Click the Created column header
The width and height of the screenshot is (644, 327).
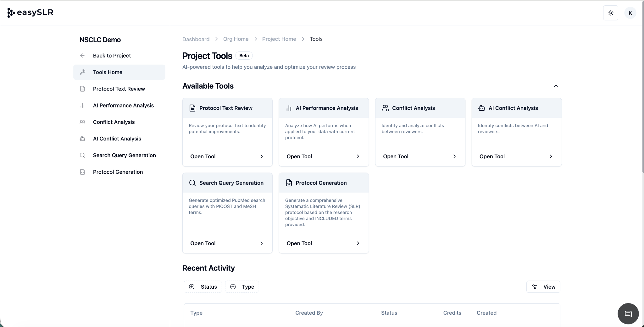click(486, 313)
